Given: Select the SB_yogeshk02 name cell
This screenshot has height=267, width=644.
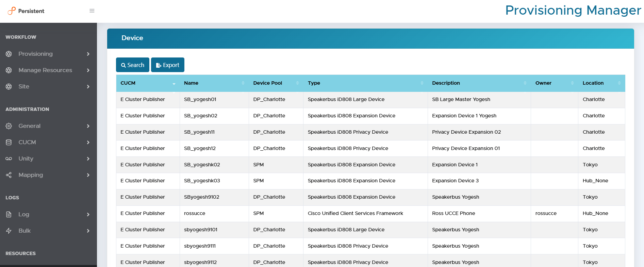Looking at the screenshot, I should [214, 165].
